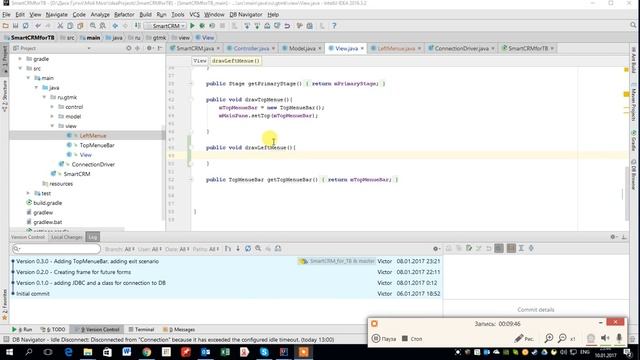Select build.gradle file in project tree
The image size is (640, 360).
point(47,203)
